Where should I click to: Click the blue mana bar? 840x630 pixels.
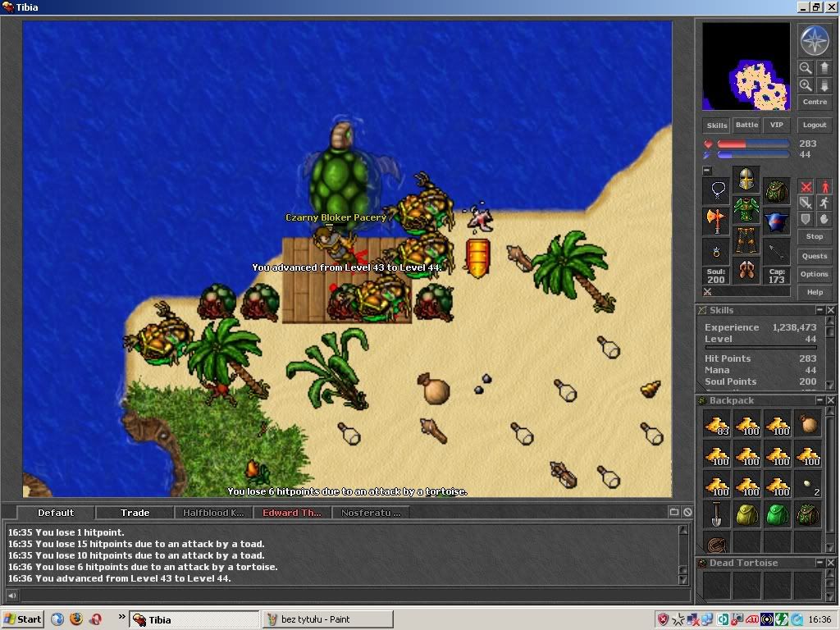pyautogui.click(x=753, y=155)
